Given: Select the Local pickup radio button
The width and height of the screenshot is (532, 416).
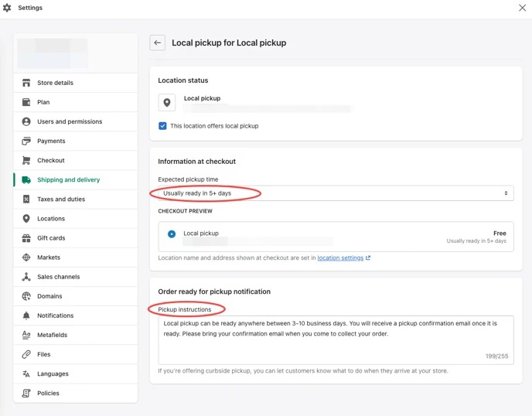Looking at the screenshot, I should click(172, 234).
